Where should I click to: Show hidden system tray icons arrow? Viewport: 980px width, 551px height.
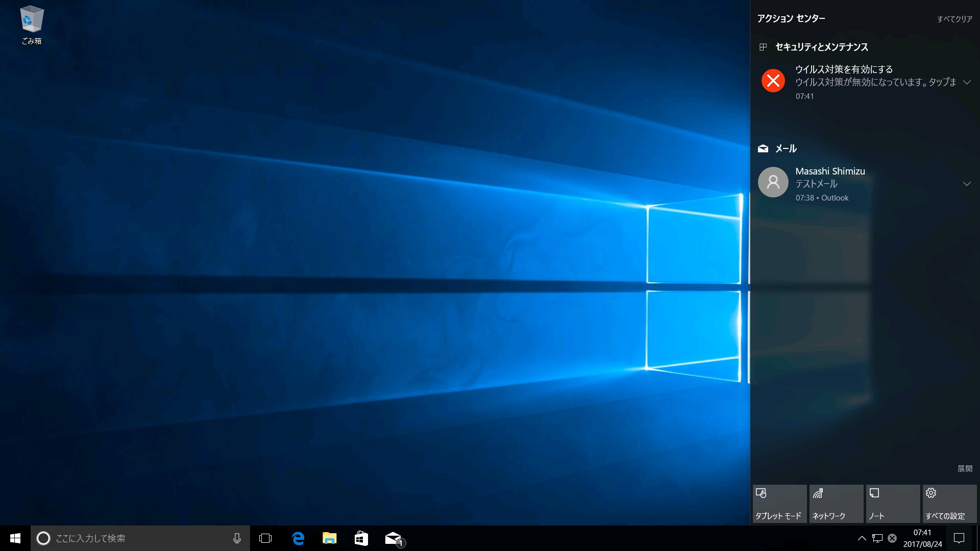pos(862,538)
